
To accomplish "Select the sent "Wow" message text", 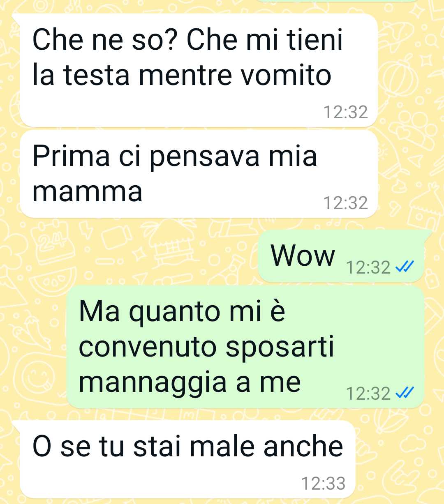I will point(303,255).
